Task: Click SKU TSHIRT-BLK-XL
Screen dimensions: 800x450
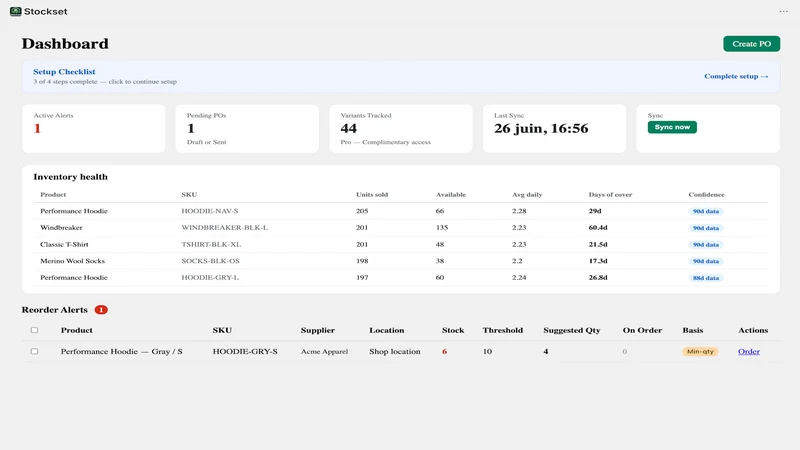Action: pyautogui.click(x=211, y=244)
